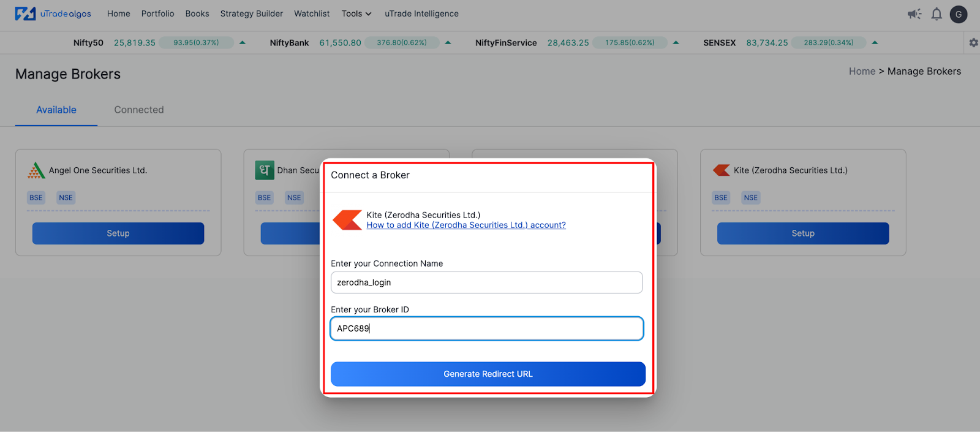980x432 pixels.
Task: Click Generate Redirect URL button
Action: coord(488,374)
